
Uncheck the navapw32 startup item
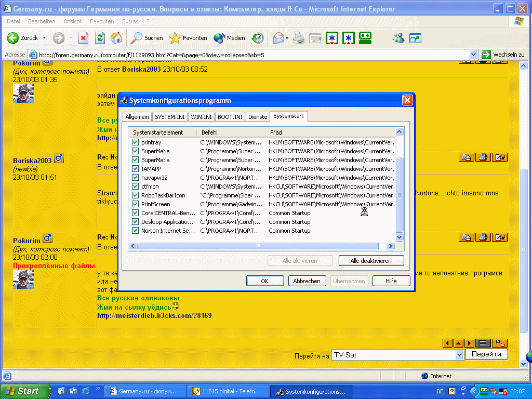[135, 178]
